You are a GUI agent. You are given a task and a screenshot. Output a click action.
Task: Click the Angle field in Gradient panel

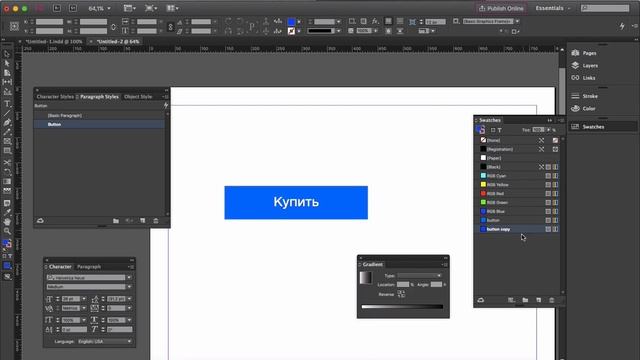pyautogui.click(x=436, y=284)
